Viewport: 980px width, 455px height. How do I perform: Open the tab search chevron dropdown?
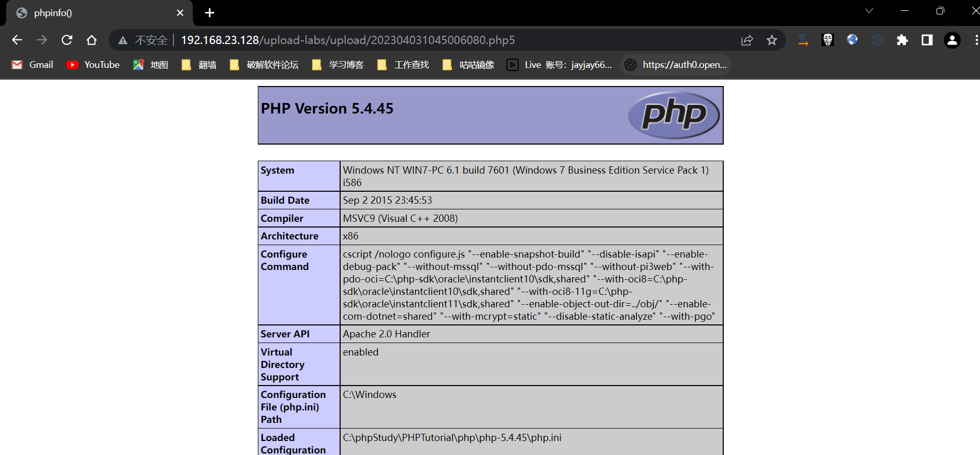click(869, 11)
